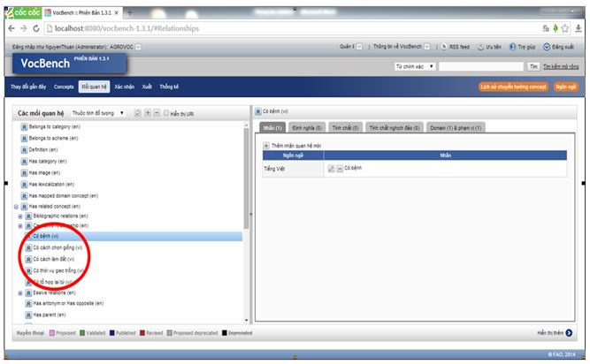The width and height of the screenshot is (590, 364).
Task: Expand the Causative relationship node
Action: point(20,226)
